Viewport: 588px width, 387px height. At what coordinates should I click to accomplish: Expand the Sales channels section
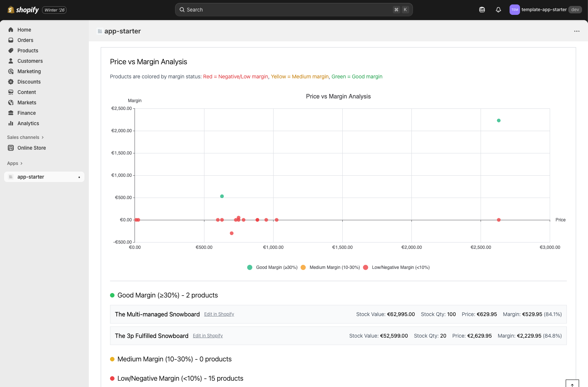click(25, 137)
